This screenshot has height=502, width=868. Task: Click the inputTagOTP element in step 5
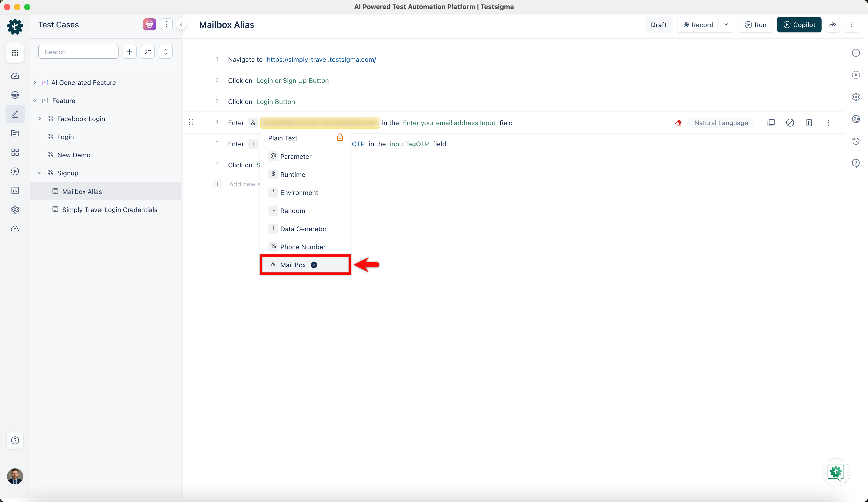[409, 144]
